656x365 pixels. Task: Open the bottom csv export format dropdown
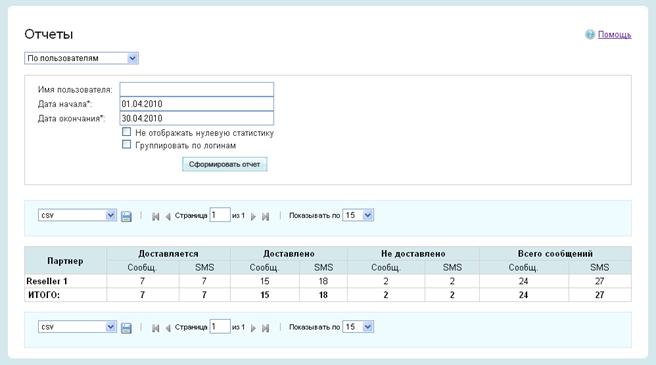click(77, 327)
